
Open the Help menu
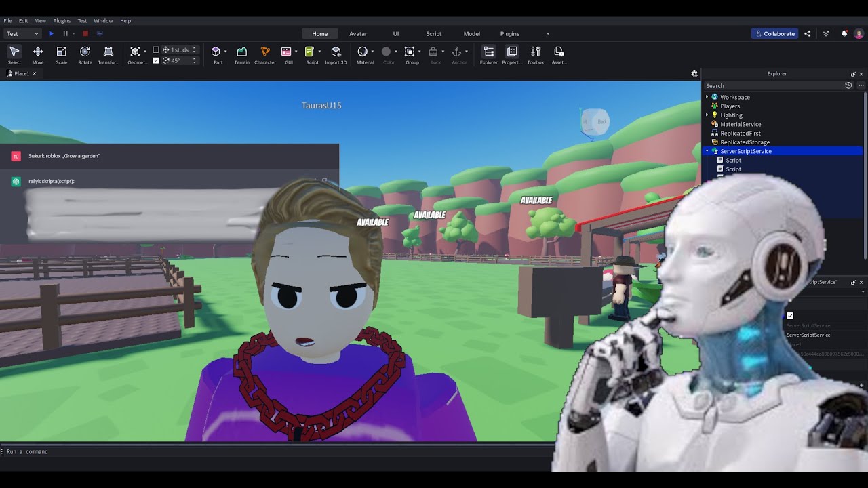(125, 21)
